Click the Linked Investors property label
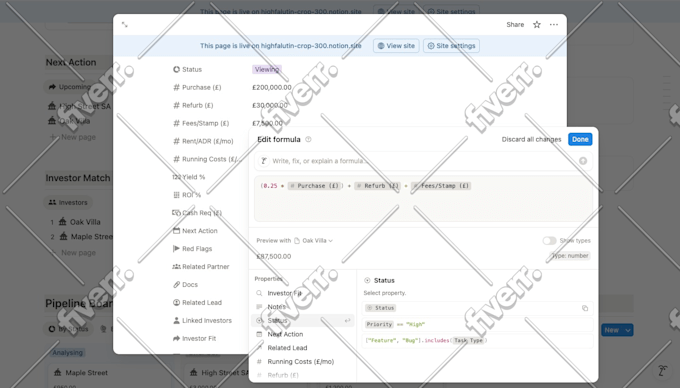Viewport: 680px width, 388px height. (x=202, y=320)
